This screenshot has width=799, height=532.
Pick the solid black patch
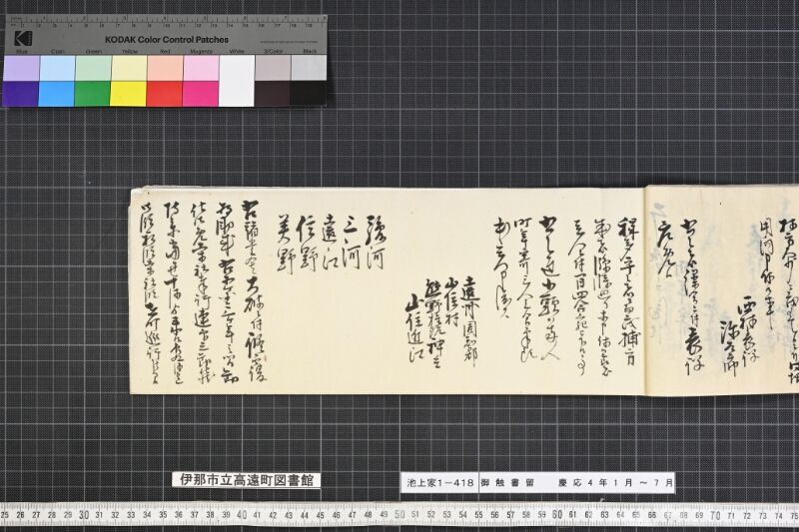point(309,94)
